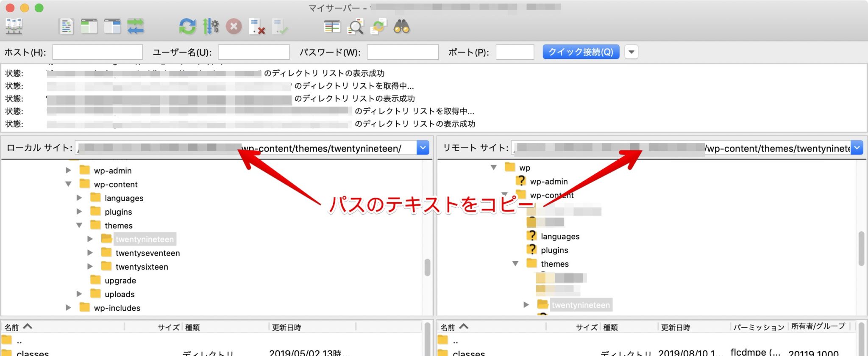Open the Site Manager icon
This screenshot has height=356, width=868.
pyautogui.click(x=14, y=27)
